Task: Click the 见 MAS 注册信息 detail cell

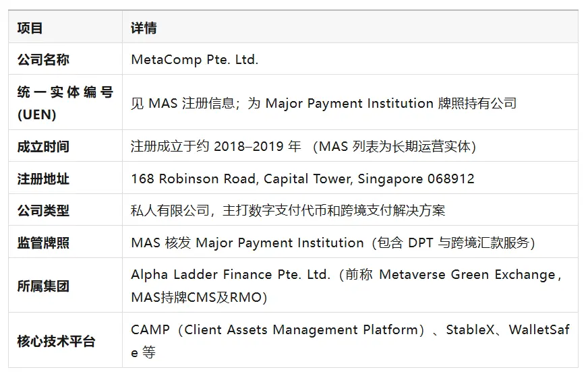Action: click(x=350, y=102)
